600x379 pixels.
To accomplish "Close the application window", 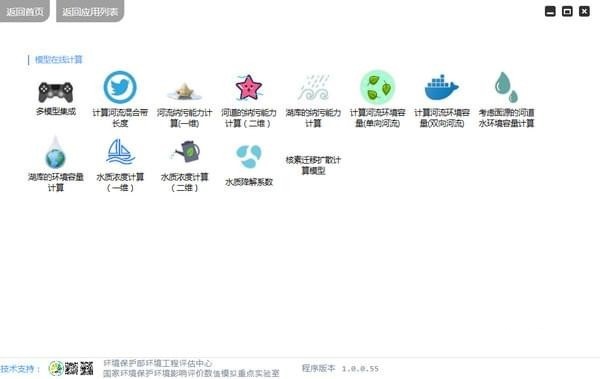I will [x=584, y=11].
